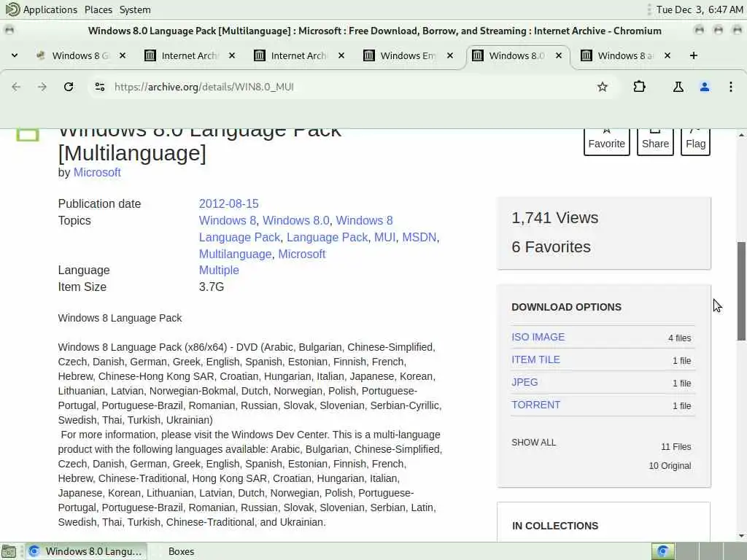
Task: Reload the current page
Action: (69, 87)
